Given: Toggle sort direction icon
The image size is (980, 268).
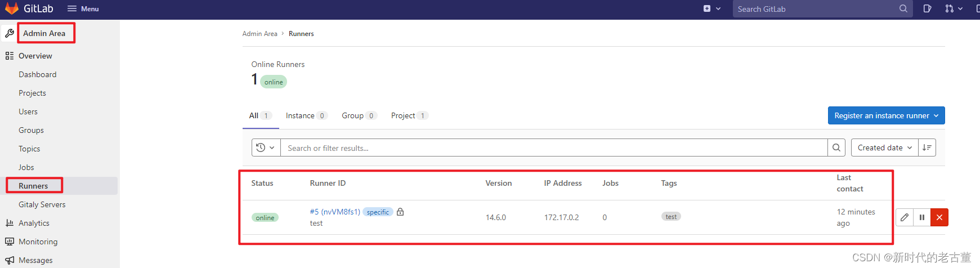Looking at the screenshot, I should [927, 148].
